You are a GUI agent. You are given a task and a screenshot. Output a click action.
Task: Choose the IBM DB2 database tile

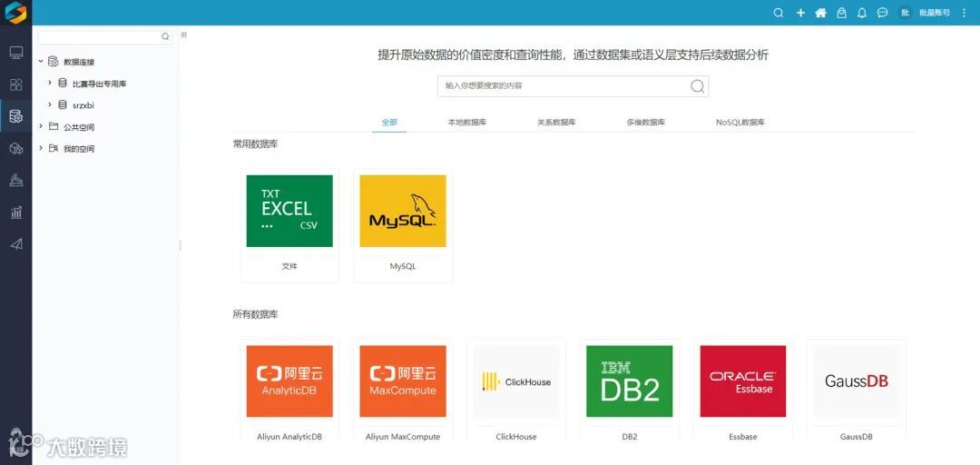pos(630,381)
